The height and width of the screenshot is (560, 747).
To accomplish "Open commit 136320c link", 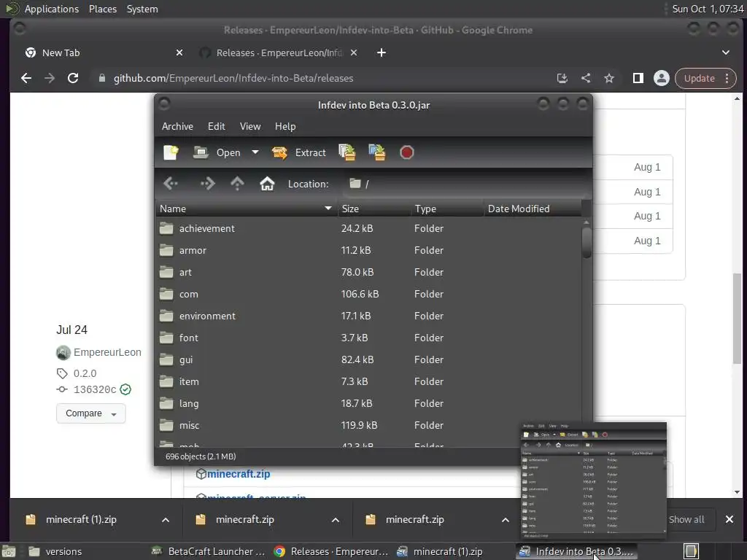I will 95,389.
